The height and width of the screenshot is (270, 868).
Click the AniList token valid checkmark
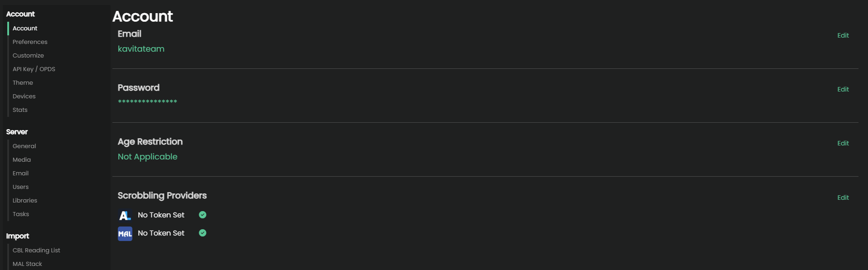[203, 215]
